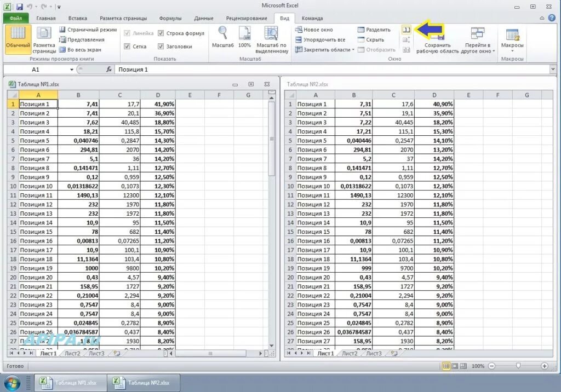
Task: Switch to Таблица №2.xlsx taskbar button
Action: click(x=144, y=383)
